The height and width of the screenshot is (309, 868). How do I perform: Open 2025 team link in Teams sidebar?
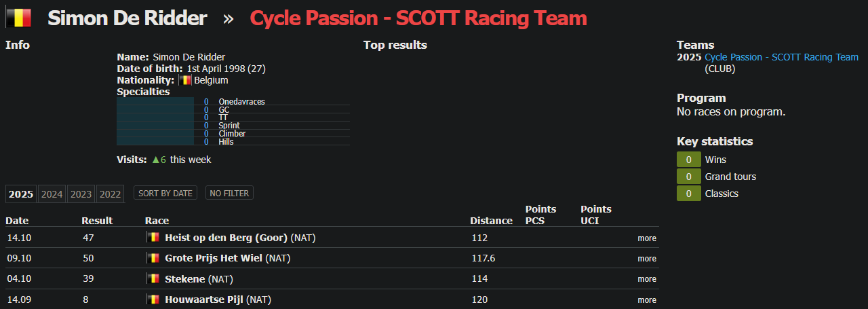pyautogui.click(x=781, y=57)
